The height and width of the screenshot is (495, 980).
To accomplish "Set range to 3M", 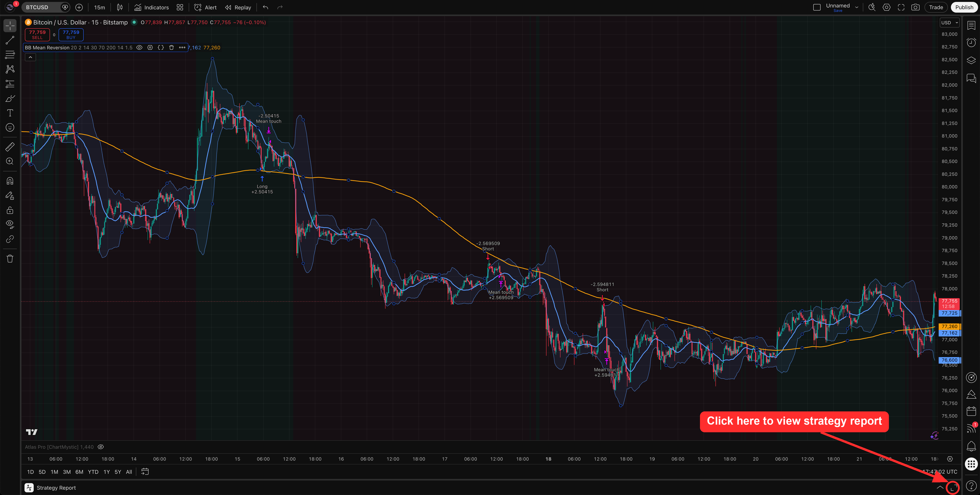I will (x=67, y=472).
